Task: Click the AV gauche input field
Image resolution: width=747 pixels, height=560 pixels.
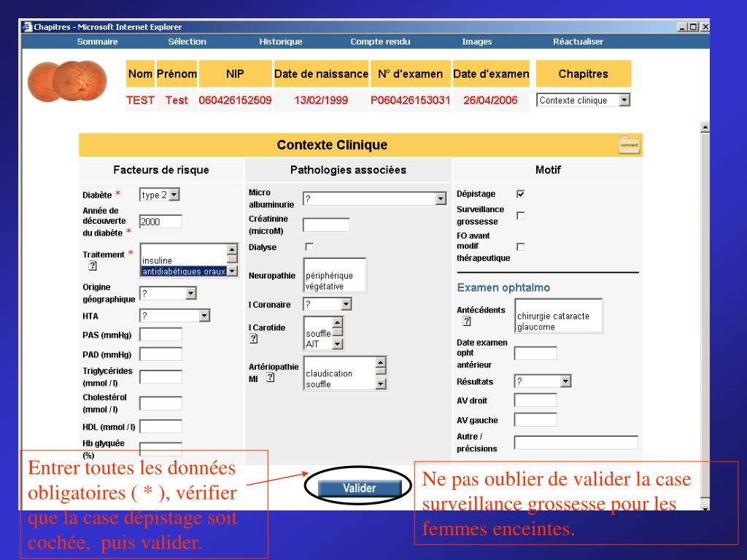Action: pos(535,419)
